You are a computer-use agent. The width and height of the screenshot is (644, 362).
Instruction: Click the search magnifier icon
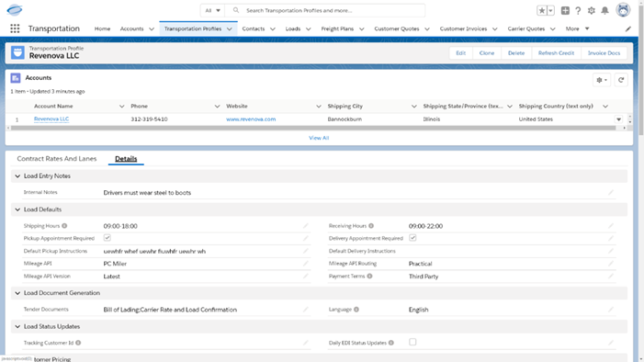coord(236,10)
